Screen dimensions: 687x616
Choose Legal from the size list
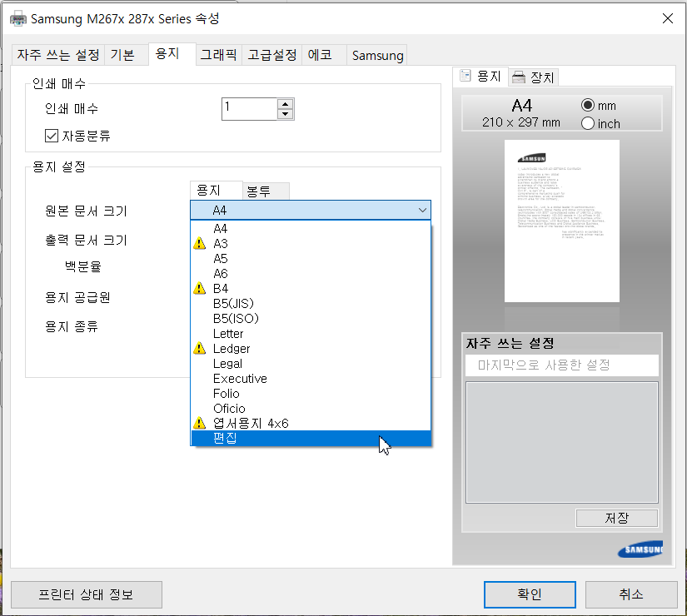point(311,363)
